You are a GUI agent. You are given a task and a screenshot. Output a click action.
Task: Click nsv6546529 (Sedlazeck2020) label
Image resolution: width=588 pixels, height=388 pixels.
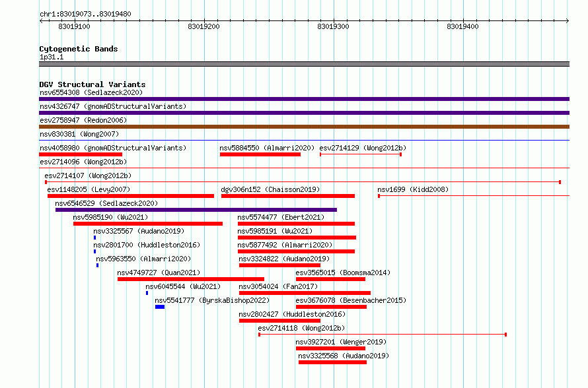(106, 203)
